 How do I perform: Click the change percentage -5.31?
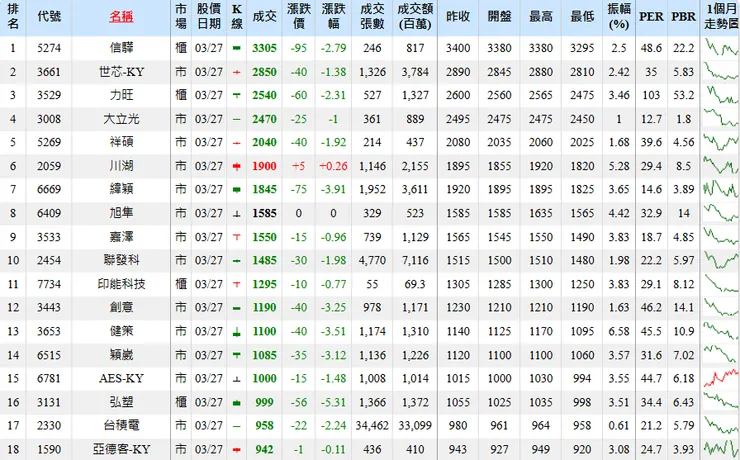333,402
